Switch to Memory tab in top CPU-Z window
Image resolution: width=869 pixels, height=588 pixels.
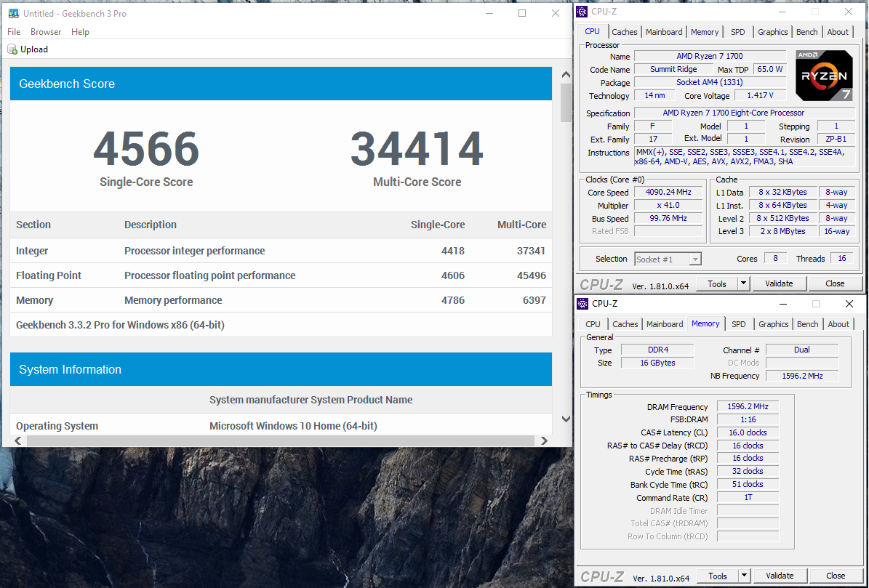(705, 32)
